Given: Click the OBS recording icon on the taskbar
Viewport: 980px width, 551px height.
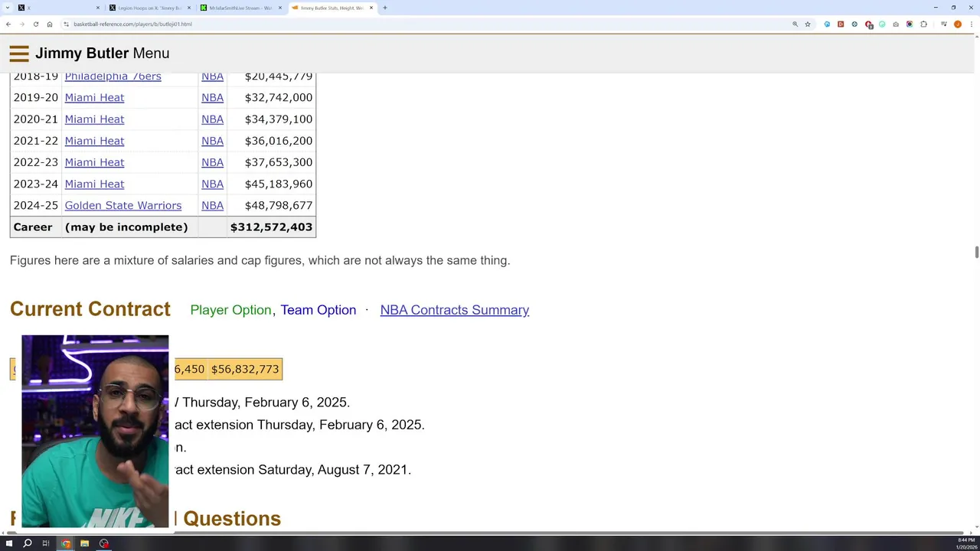Looking at the screenshot, I should [x=104, y=544].
